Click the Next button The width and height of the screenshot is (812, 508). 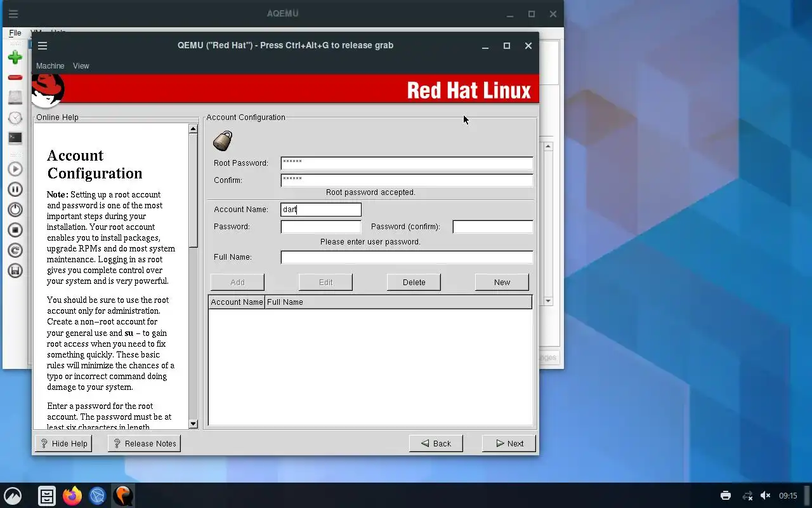point(509,443)
